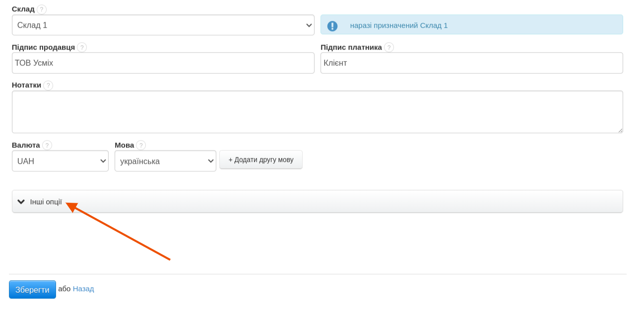Open the UAH currency dropdown

tap(60, 161)
